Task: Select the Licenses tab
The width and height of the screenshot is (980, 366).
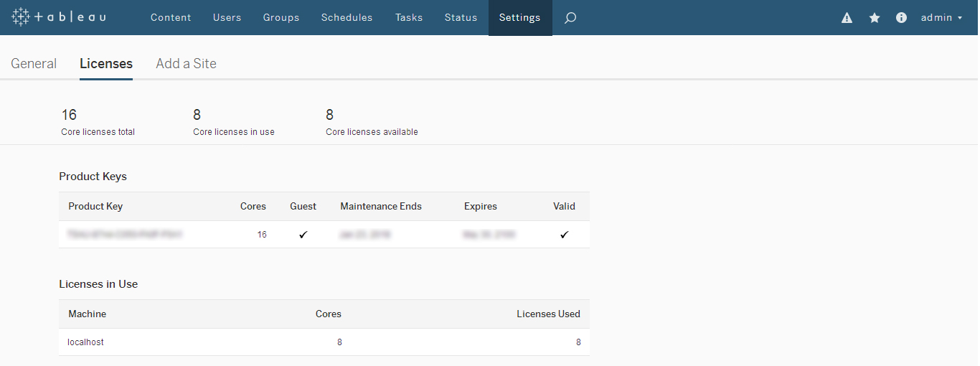Action: [106, 63]
